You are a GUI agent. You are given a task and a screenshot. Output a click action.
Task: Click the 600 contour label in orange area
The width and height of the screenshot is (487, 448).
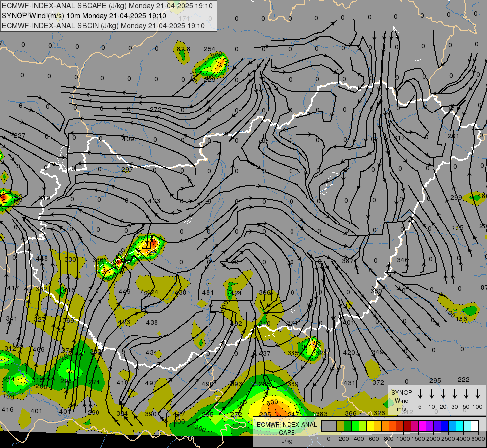[x=272, y=402]
